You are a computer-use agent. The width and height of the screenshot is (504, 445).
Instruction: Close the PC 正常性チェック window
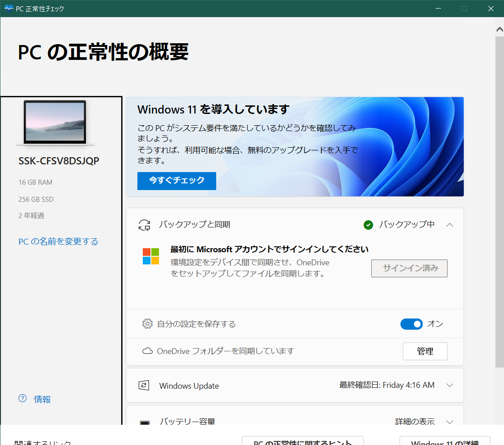pyautogui.click(x=491, y=9)
